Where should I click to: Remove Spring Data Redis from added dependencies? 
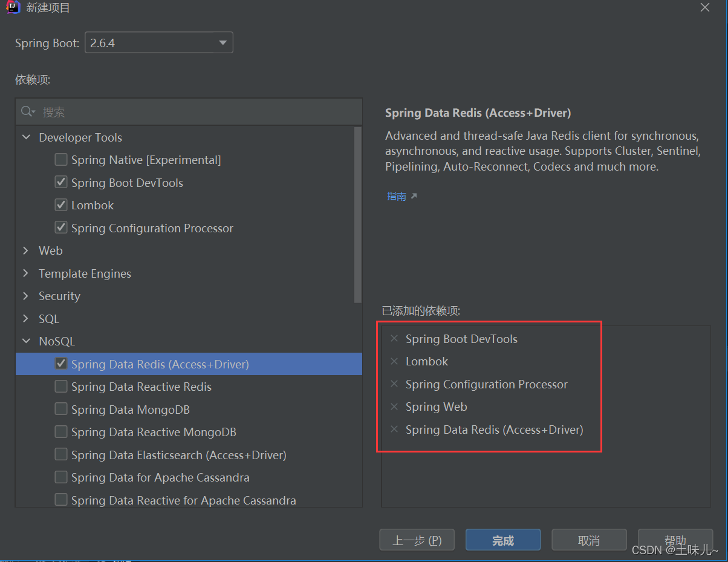(x=394, y=430)
